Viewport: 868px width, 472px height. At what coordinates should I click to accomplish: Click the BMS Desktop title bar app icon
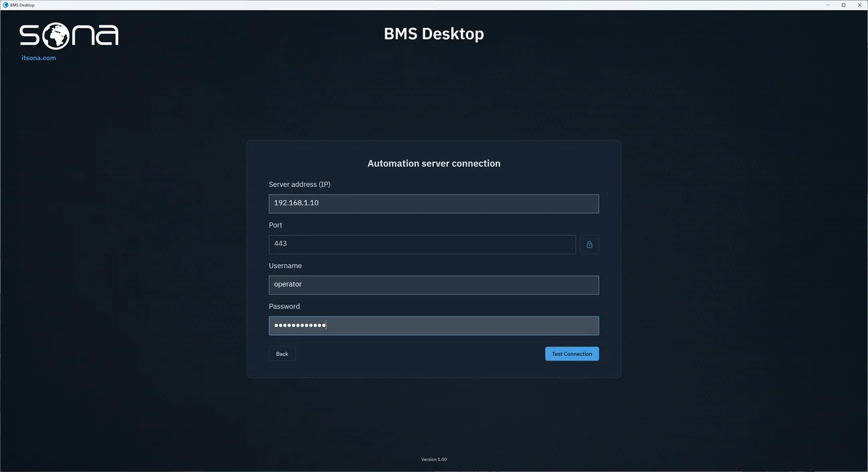pyautogui.click(x=5, y=5)
